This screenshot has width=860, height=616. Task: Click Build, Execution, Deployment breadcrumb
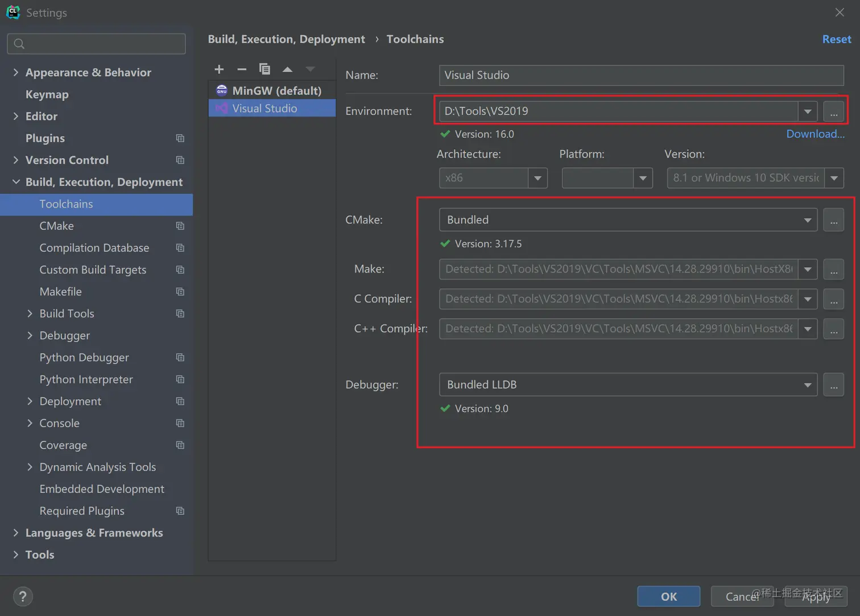[286, 39]
